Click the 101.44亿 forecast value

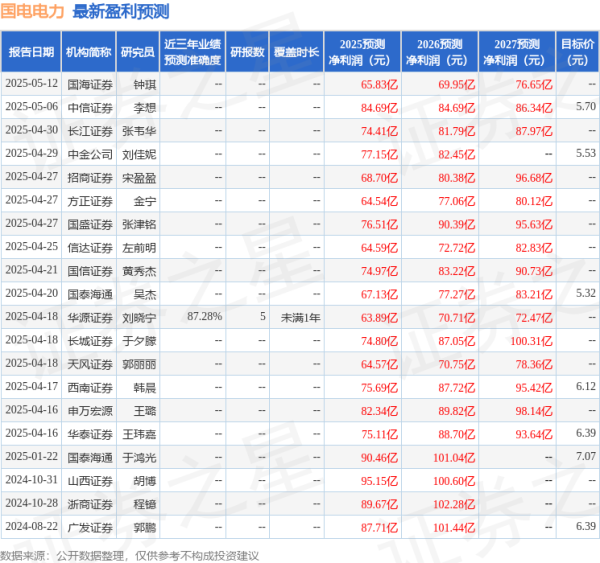tap(454, 528)
